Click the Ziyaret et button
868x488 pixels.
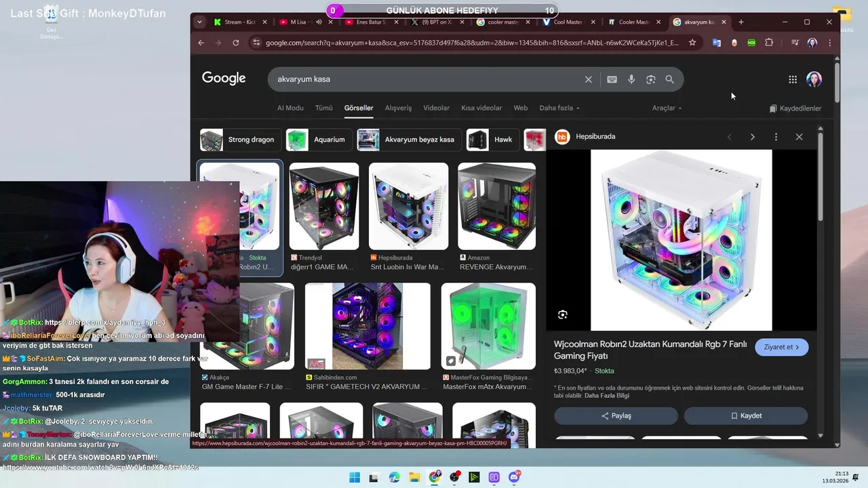[781, 347]
